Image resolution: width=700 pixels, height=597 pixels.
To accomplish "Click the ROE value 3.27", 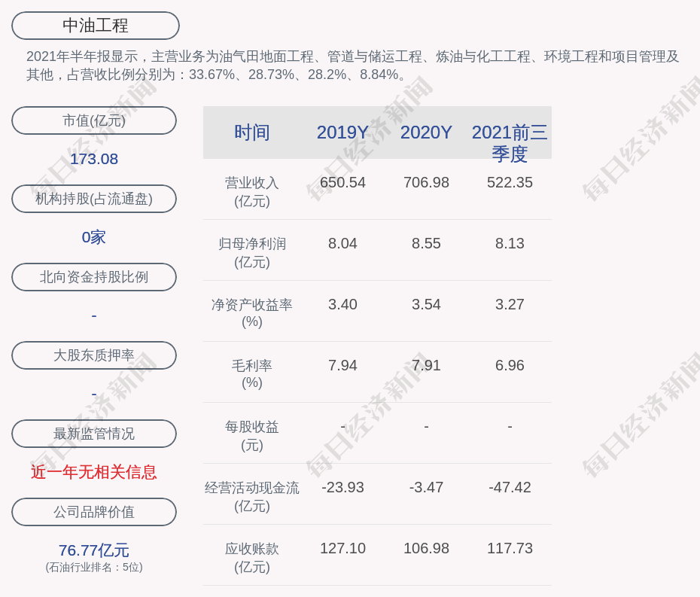I will 510,304.
